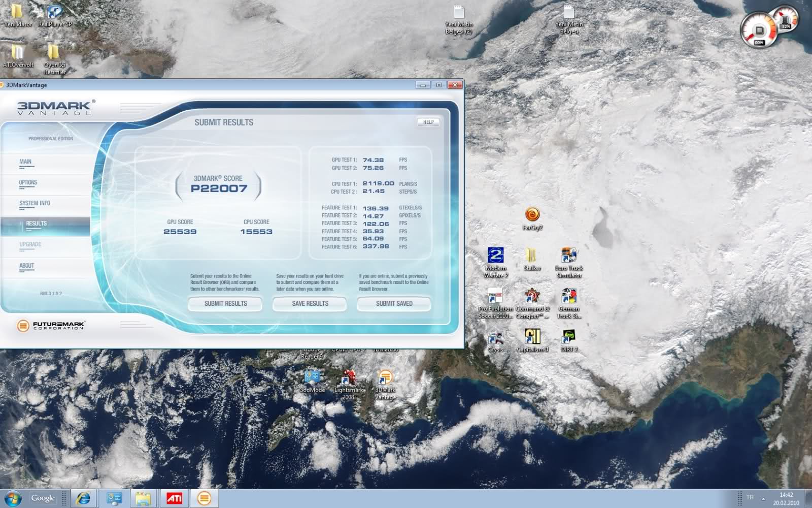Image resolution: width=812 pixels, height=508 pixels.
Task: Click Feature Test 1 value 136.39
Action: (376, 208)
